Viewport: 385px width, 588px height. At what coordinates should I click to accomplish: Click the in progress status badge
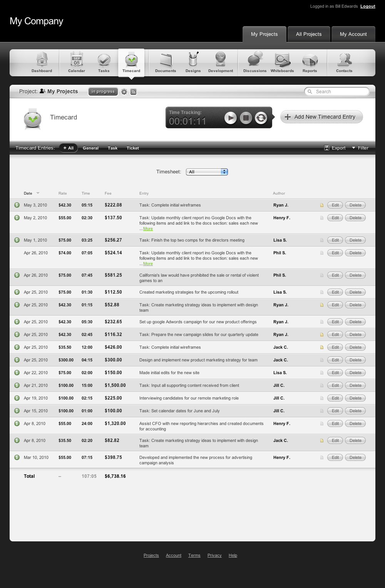103,92
